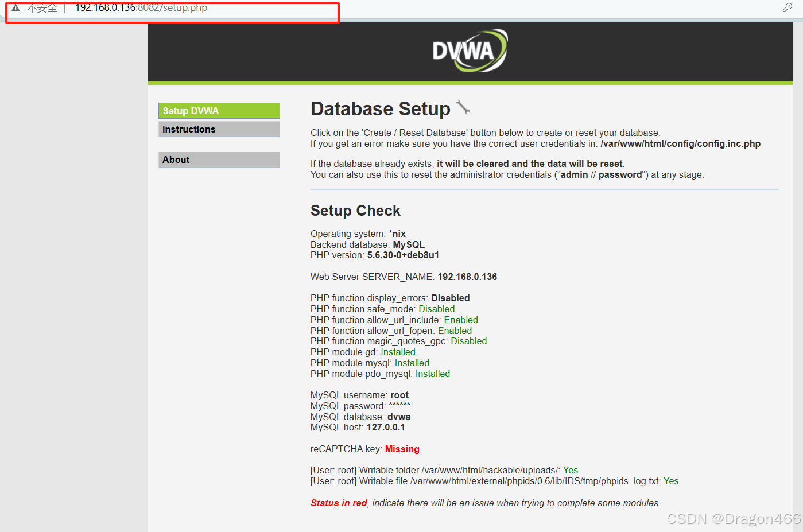Open the About menu item
Viewport: 803px width, 532px height.
[x=219, y=160]
